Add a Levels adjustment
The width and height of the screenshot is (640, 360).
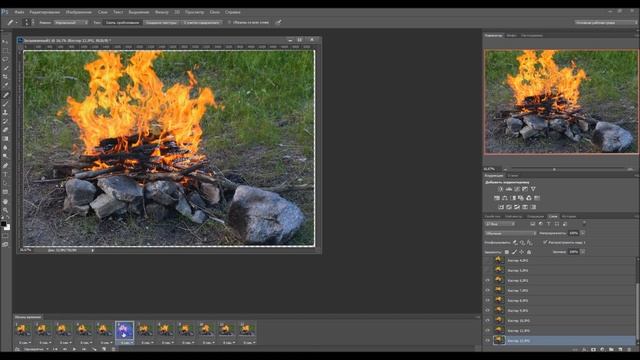509,189
